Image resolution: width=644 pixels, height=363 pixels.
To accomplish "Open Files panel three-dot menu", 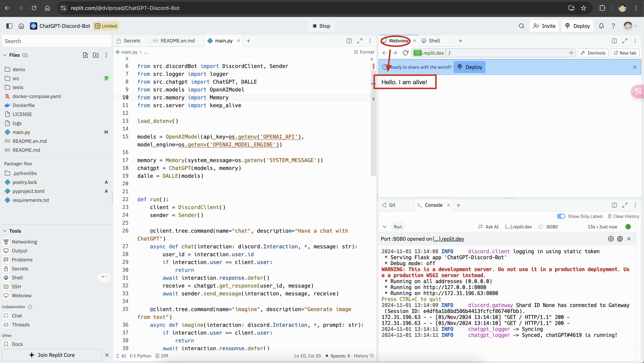I will (106, 55).
